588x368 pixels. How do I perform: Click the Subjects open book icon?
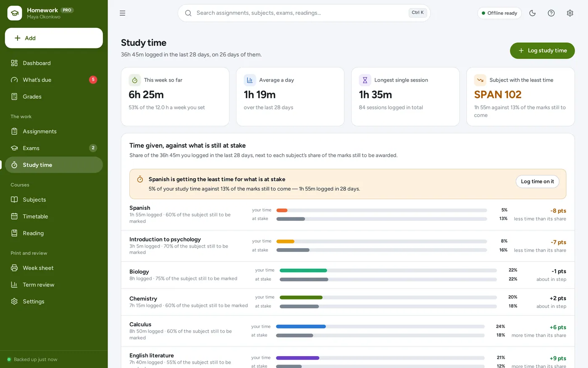tap(14, 199)
